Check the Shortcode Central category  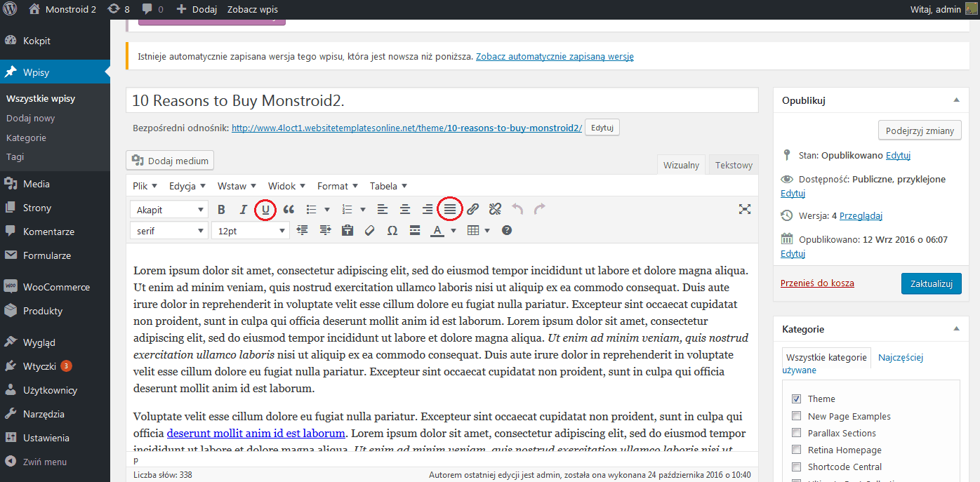tap(796, 467)
